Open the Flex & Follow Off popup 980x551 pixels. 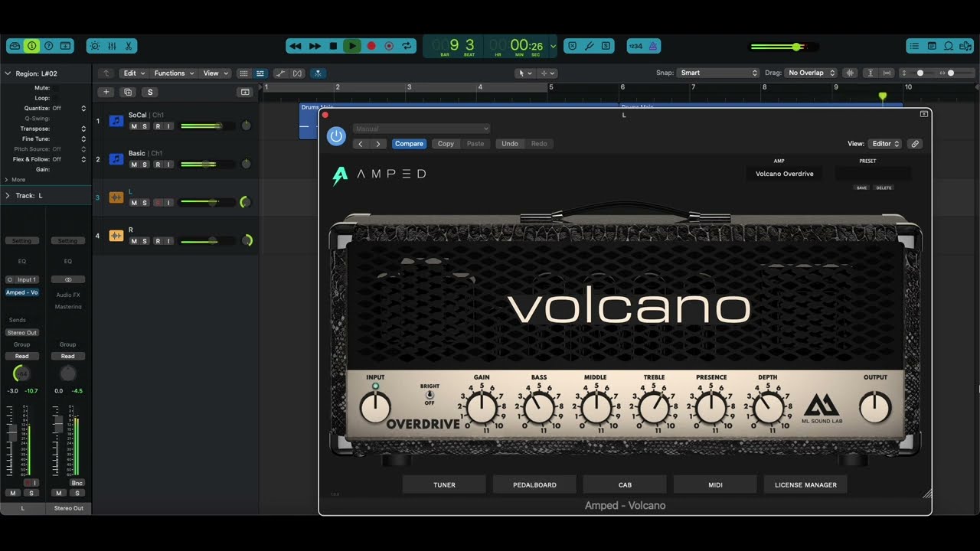coord(69,159)
